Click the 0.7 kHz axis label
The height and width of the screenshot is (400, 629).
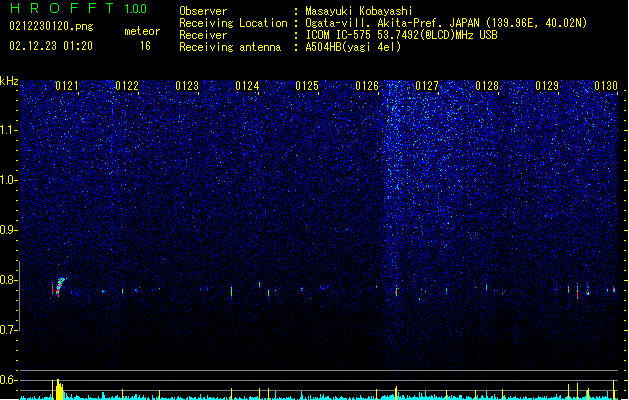click(9, 330)
